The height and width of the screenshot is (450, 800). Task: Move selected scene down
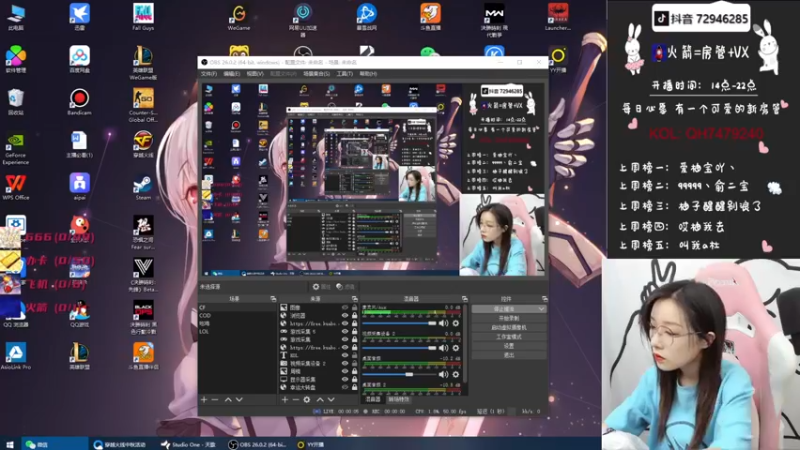tap(239, 399)
